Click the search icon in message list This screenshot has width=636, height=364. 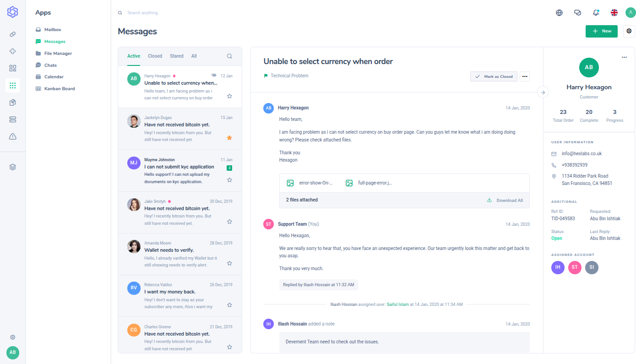229,56
